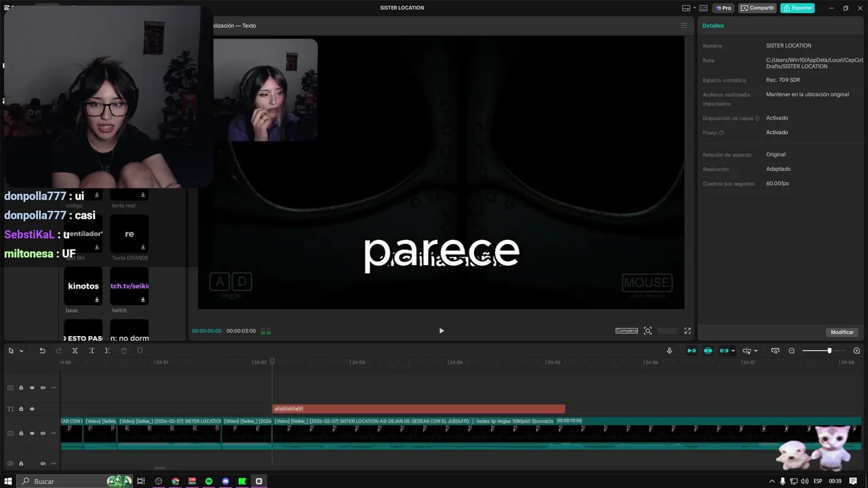Click the Rec. 709 SDR value
Viewport: 868px width, 488px height.
click(783, 80)
